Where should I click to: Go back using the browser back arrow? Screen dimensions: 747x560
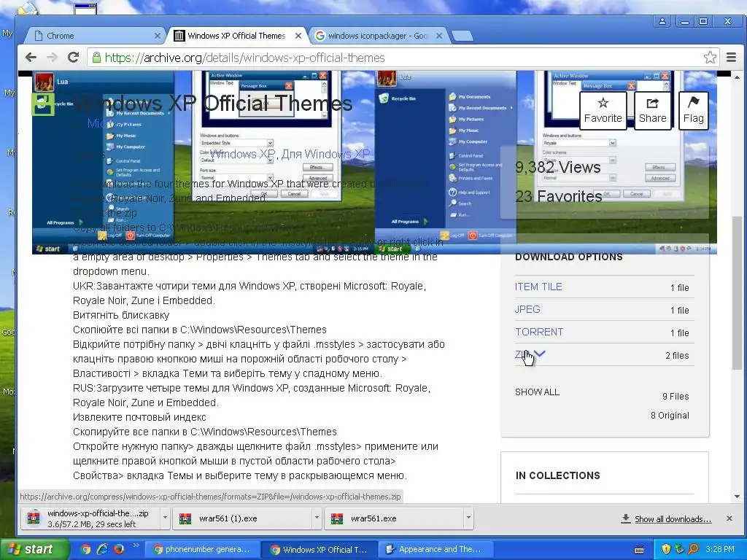click(31, 58)
